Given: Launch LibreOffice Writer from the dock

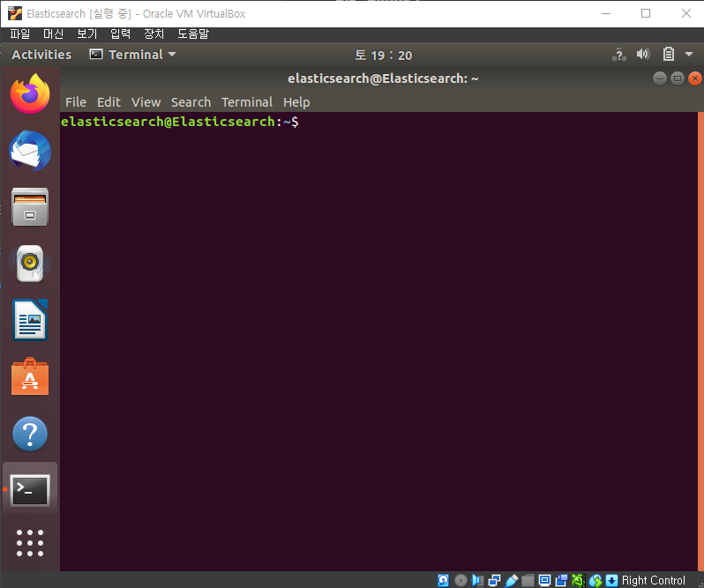Looking at the screenshot, I should 30,320.
